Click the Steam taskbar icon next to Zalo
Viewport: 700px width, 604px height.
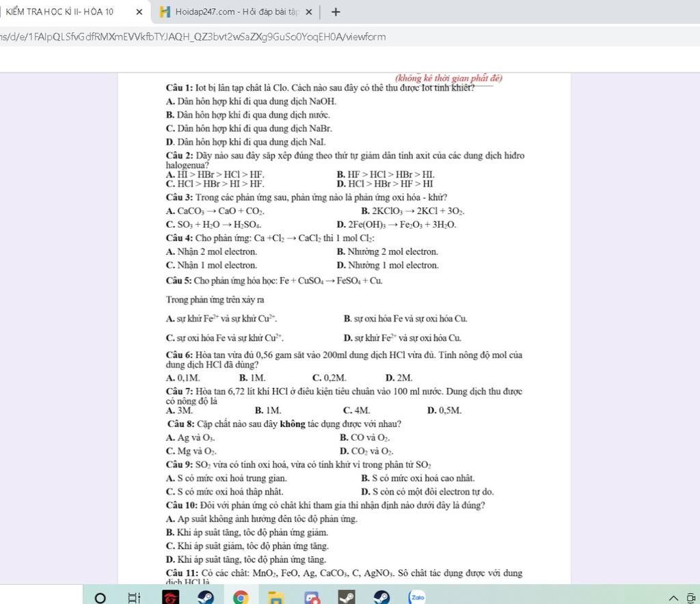pyautogui.click(x=381, y=597)
